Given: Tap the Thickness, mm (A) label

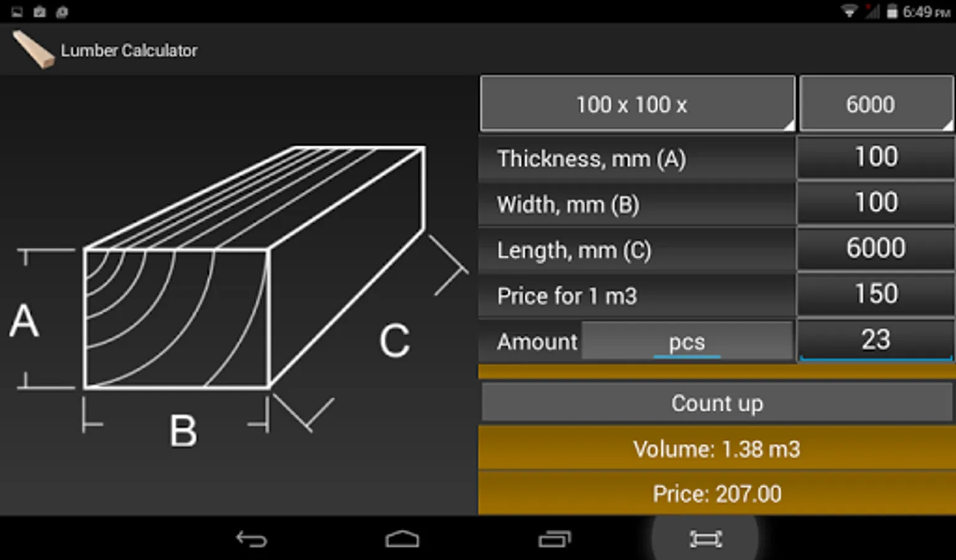Looking at the screenshot, I should click(x=591, y=159).
